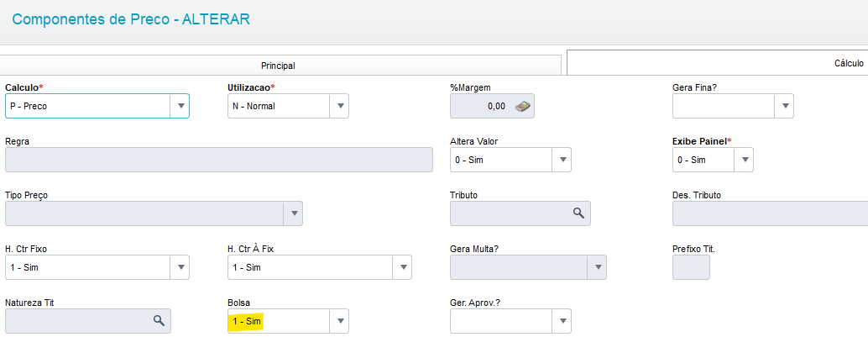Click the Des. Tributo field
The image size is (868, 337).
(x=770, y=213)
